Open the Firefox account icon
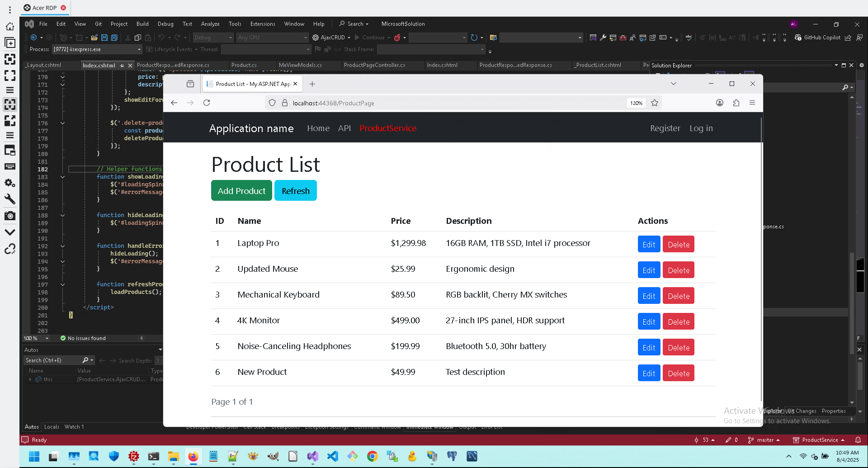This screenshot has height=468, width=868. (720, 103)
